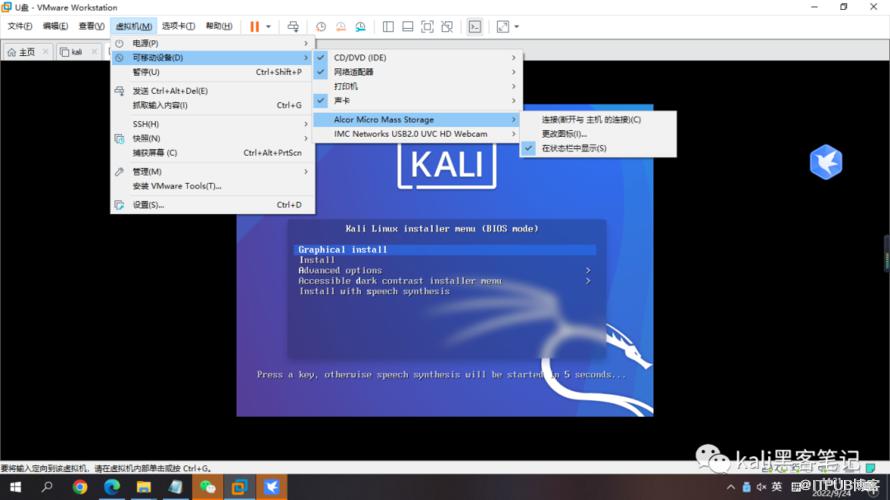Select 可移动设备(D) menu entry

pos(212,58)
